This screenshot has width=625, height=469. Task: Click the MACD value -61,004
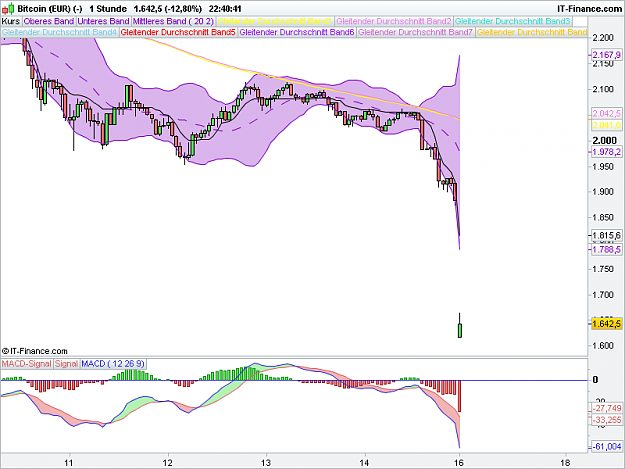pyautogui.click(x=607, y=447)
